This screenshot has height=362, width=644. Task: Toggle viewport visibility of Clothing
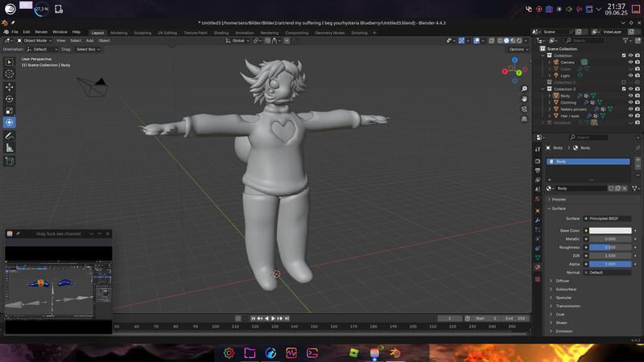point(630,102)
